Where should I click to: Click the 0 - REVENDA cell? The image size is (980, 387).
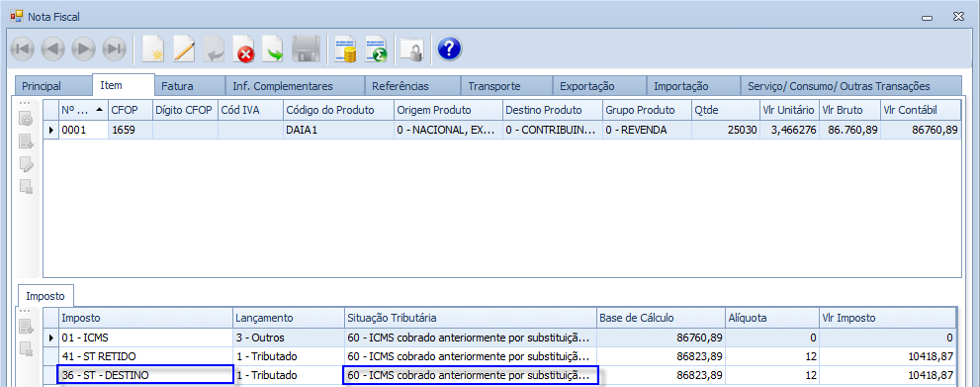[647, 130]
